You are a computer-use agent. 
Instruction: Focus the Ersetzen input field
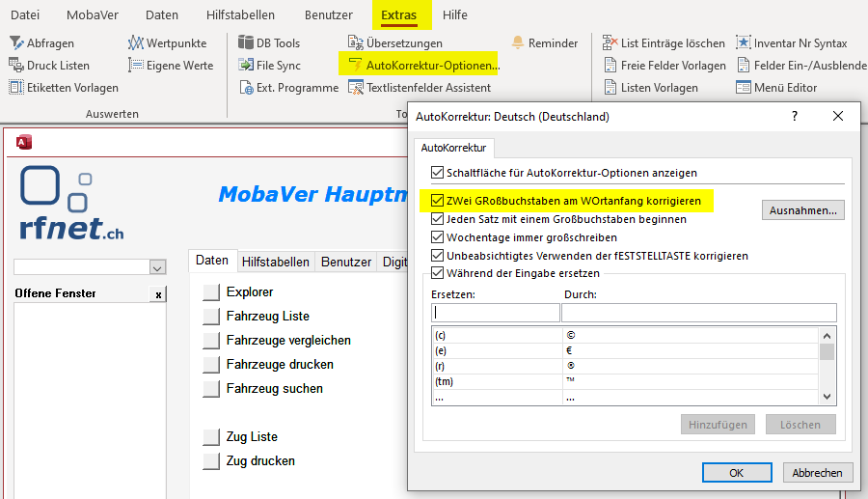click(496, 313)
